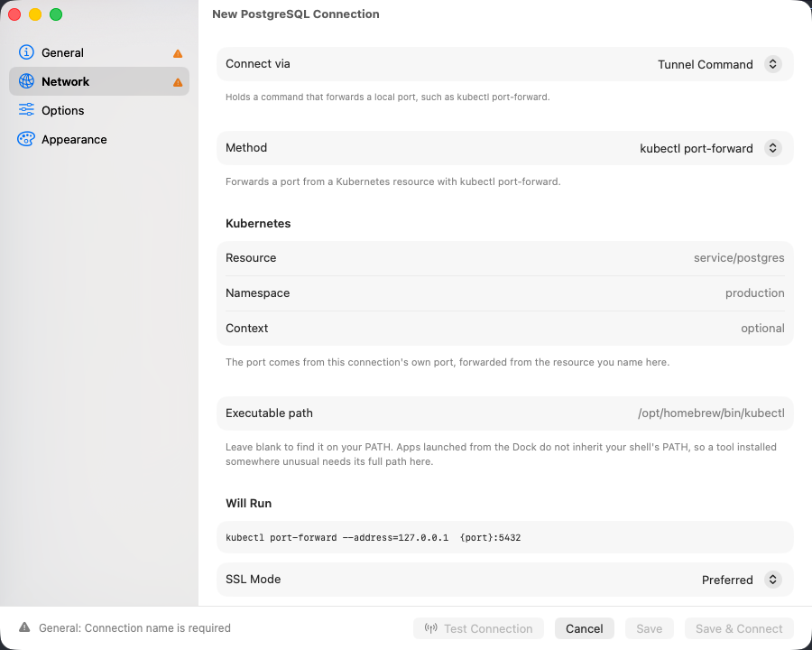Click the Resource field service/postgres
This screenshot has height=650, width=812.
pyautogui.click(x=505, y=258)
